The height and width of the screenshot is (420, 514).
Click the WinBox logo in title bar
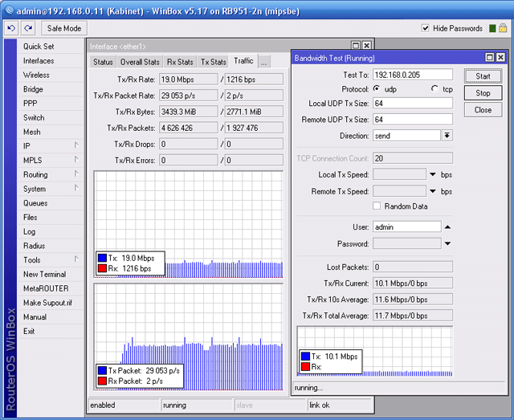point(10,10)
